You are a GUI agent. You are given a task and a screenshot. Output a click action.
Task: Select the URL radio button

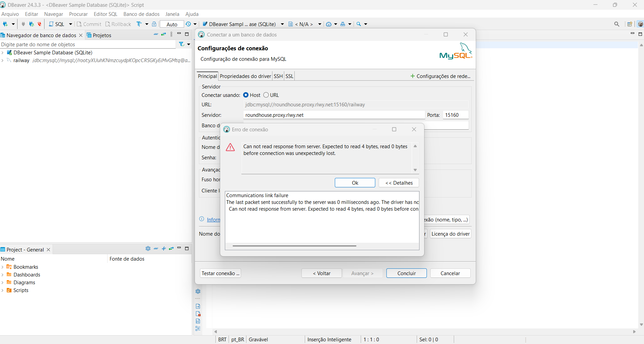coord(266,95)
